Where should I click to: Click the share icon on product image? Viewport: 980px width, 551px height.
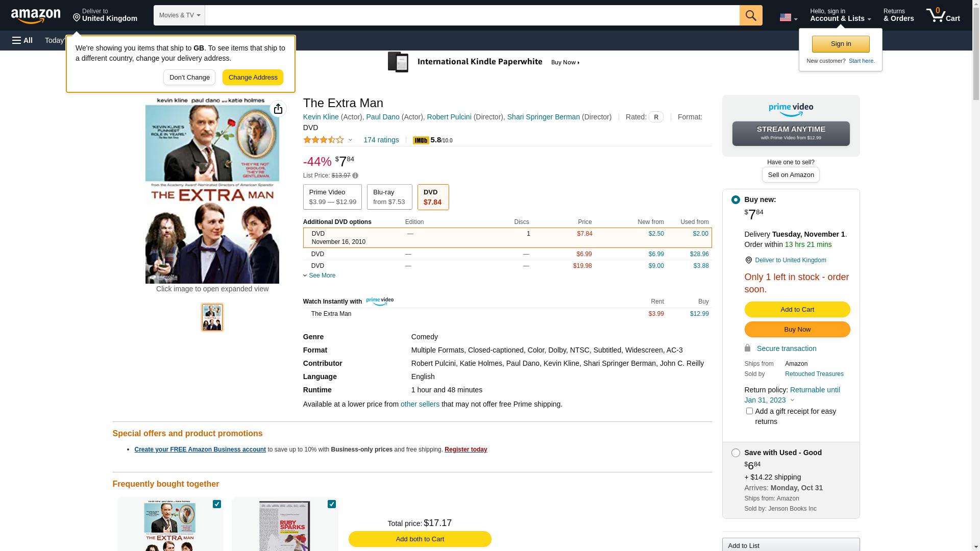coord(278,109)
